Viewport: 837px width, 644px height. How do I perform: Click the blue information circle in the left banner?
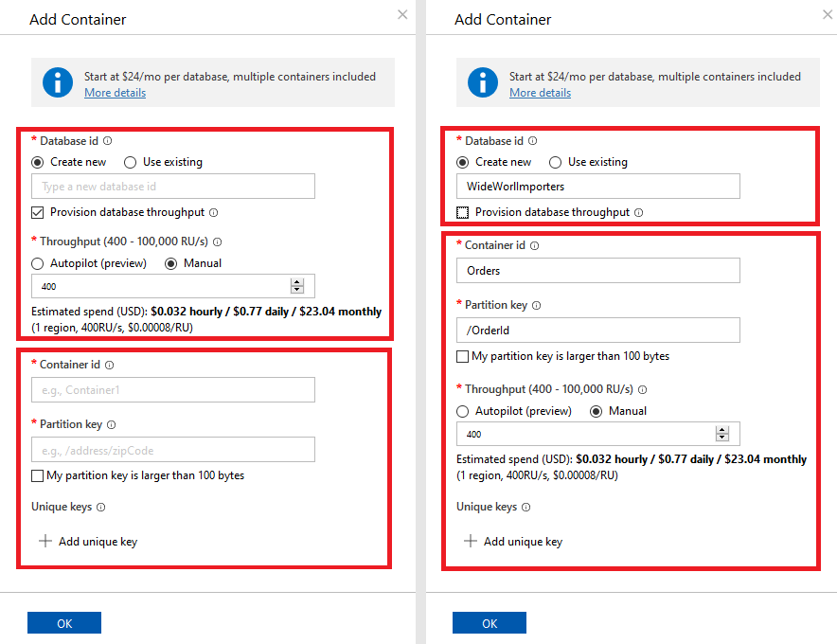click(57, 83)
